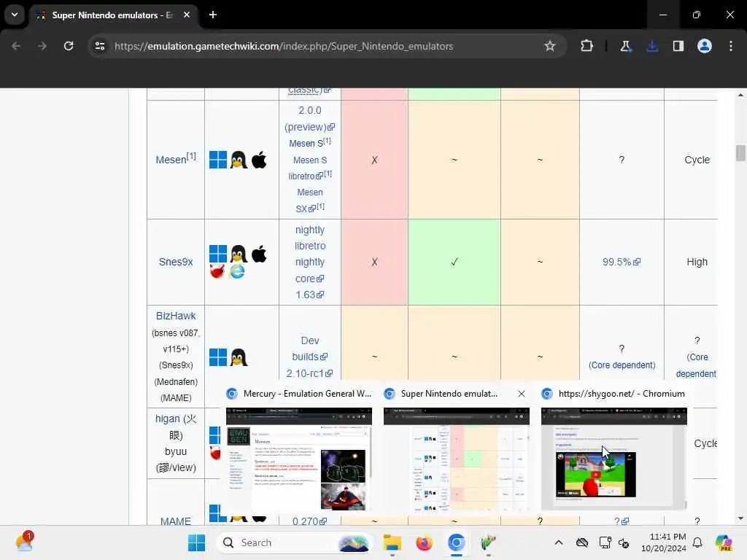
Task: Click the Mesen S version link
Action: (307, 144)
